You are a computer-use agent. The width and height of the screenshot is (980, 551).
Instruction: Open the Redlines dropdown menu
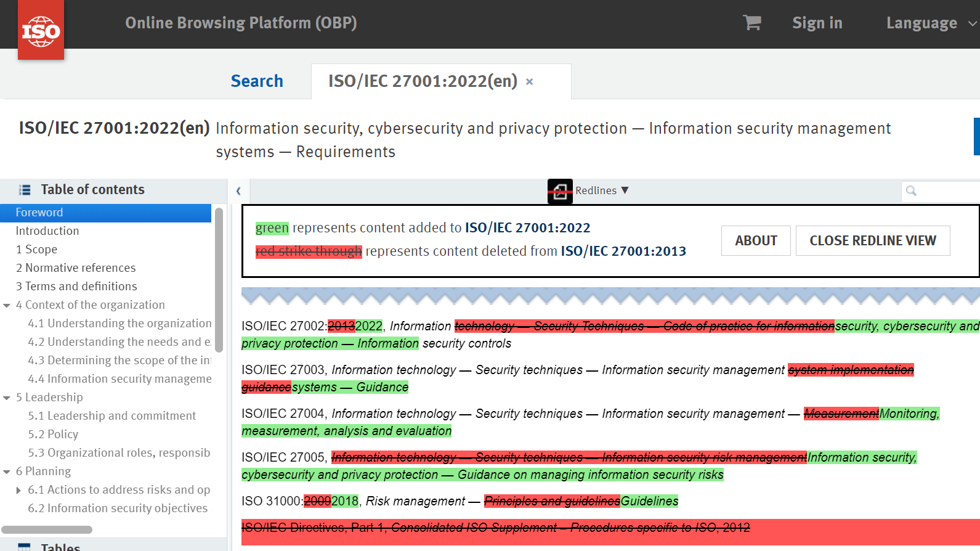click(602, 190)
